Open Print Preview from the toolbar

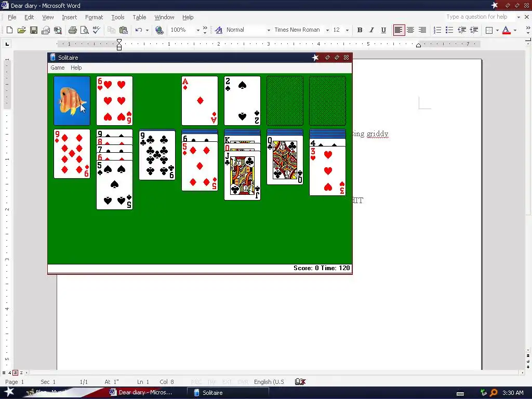coord(85,30)
